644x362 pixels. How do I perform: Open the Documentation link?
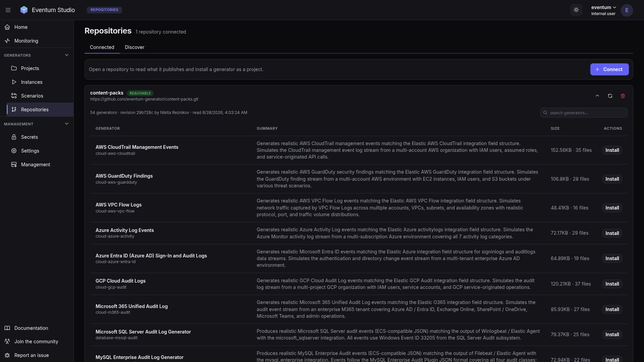pyautogui.click(x=37, y=328)
